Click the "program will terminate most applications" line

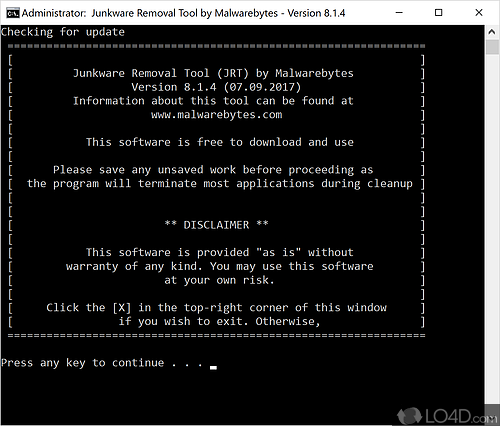click(220, 184)
